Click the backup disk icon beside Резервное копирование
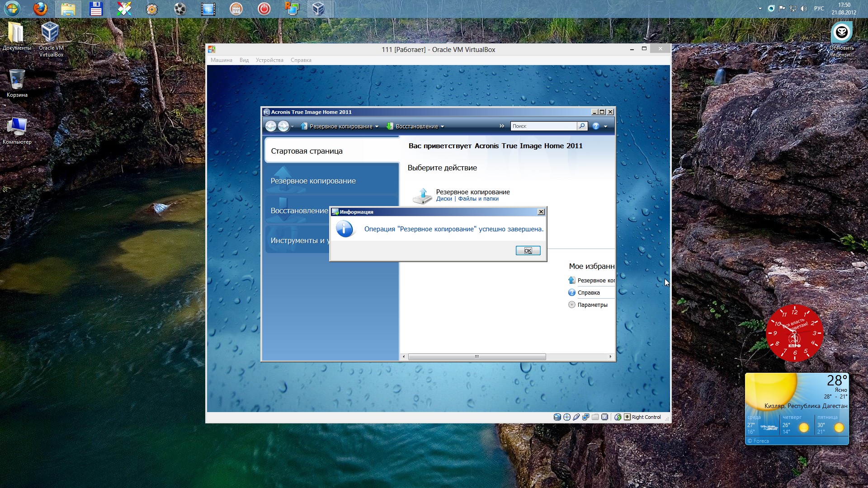The width and height of the screenshot is (868, 488). tap(423, 196)
